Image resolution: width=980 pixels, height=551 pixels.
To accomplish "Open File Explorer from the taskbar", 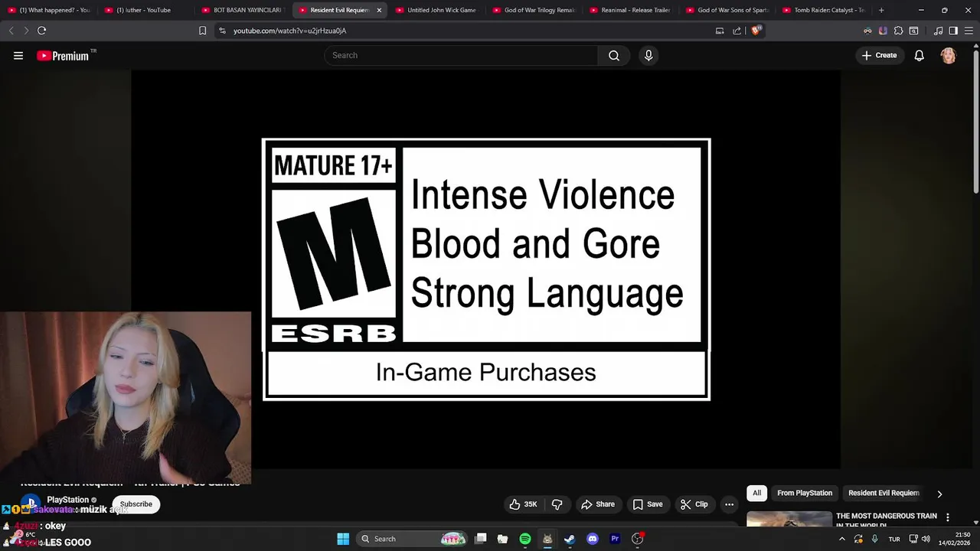I will click(x=502, y=539).
